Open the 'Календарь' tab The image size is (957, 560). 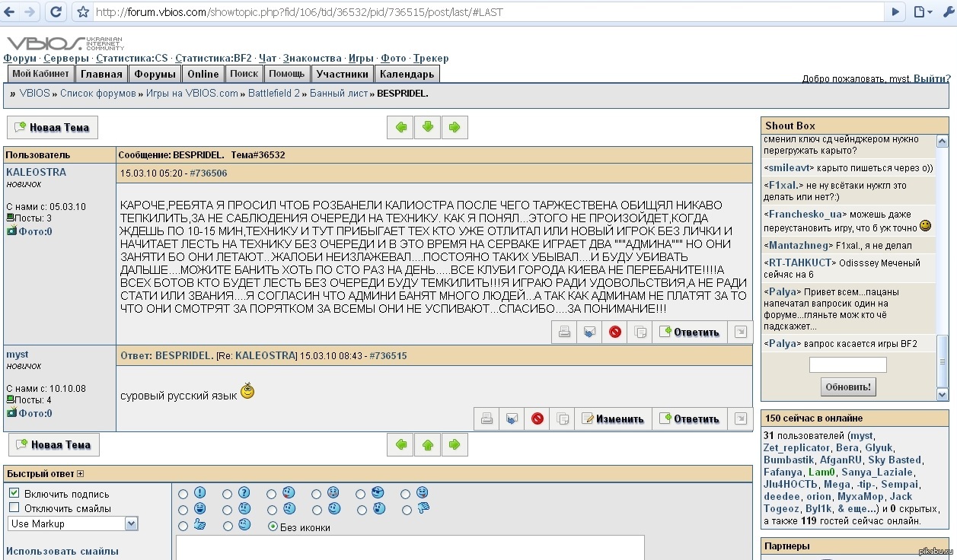coord(407,74)
